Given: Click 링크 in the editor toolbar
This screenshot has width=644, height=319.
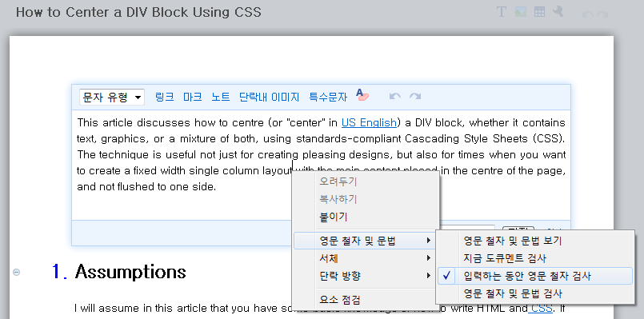Looking at the screenshot, I should [x=164, y=98].
